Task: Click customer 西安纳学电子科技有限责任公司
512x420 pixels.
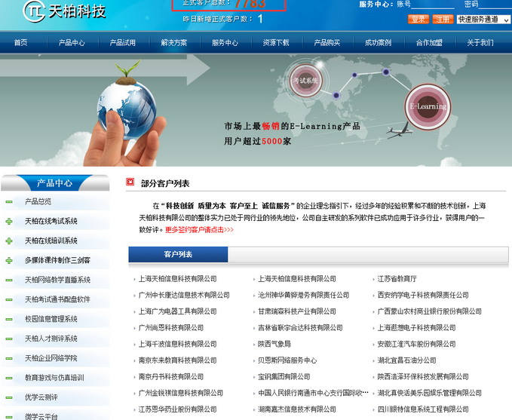Action: click(423, 296)
